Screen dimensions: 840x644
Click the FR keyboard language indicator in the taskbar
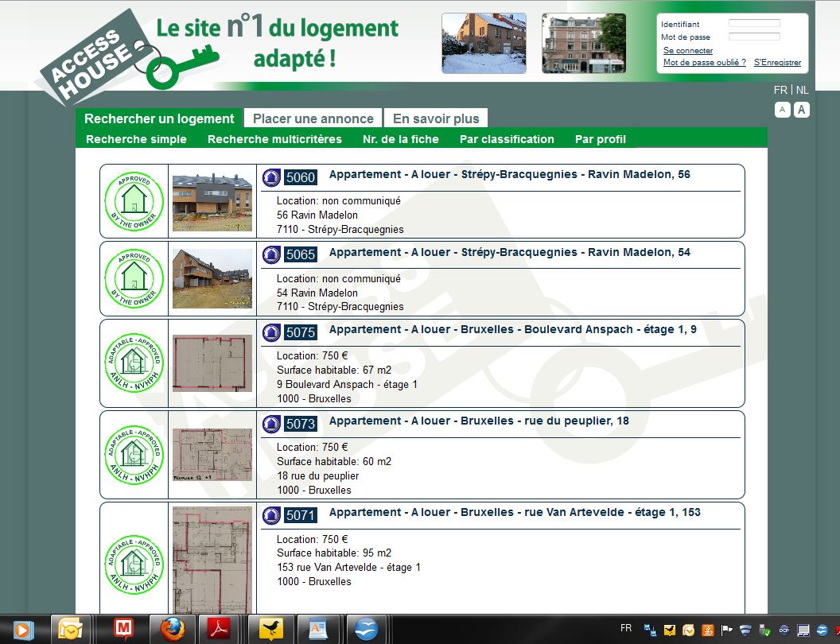tap(626, 628)
